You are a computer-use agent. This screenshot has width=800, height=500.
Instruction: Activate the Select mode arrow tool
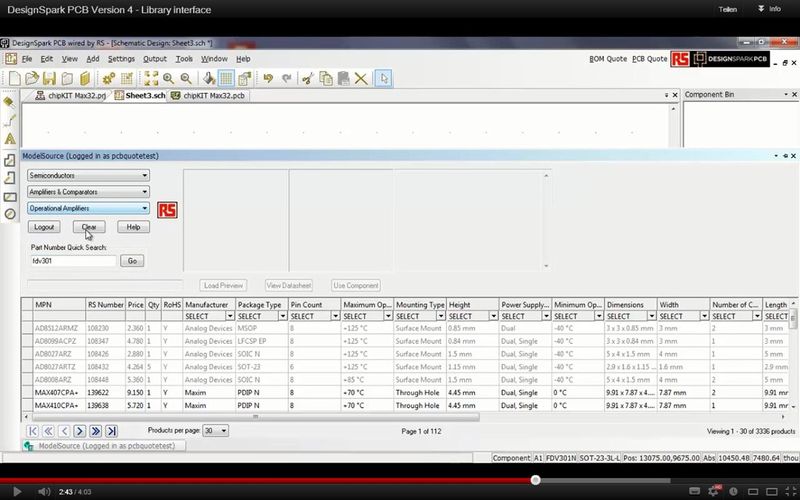coord(384,78)
